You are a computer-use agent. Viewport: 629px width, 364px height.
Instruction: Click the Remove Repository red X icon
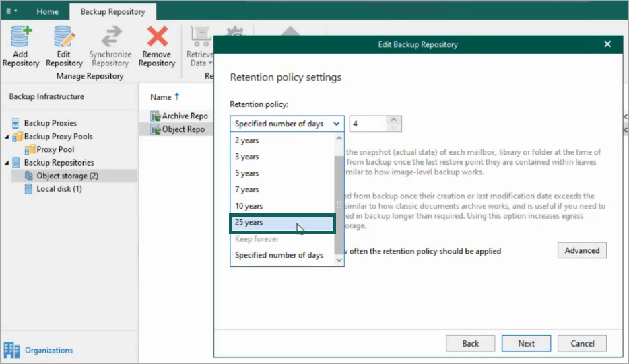[157, 37]
